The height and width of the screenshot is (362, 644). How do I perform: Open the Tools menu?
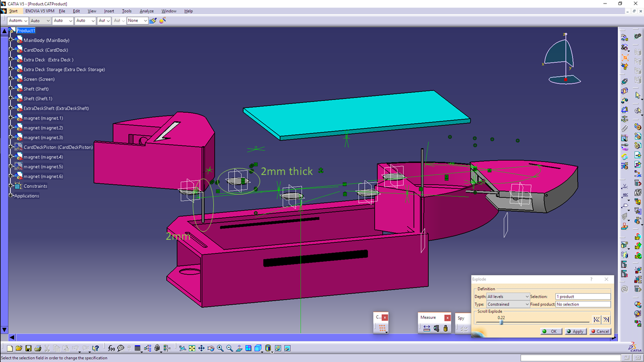coord(127,11)
